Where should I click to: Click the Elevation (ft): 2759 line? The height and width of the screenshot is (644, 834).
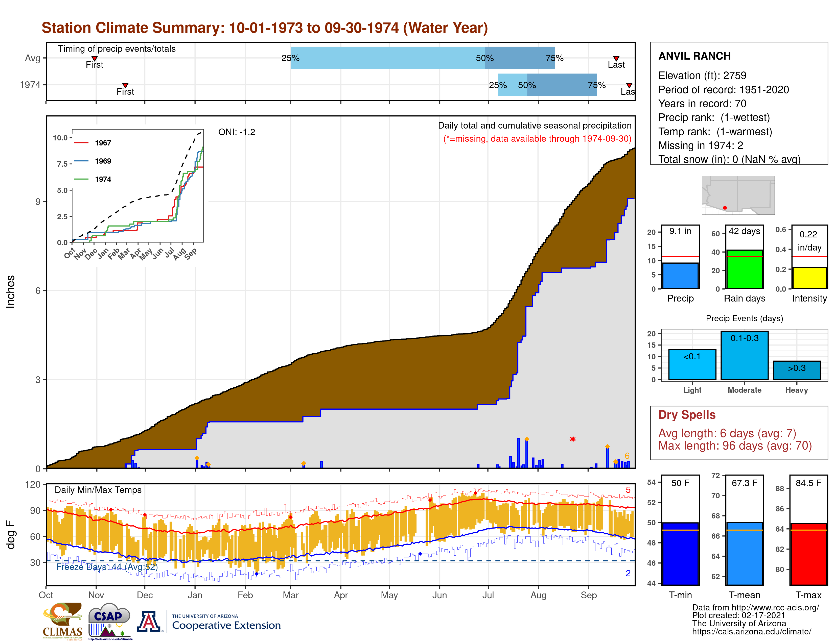(702, 76)
